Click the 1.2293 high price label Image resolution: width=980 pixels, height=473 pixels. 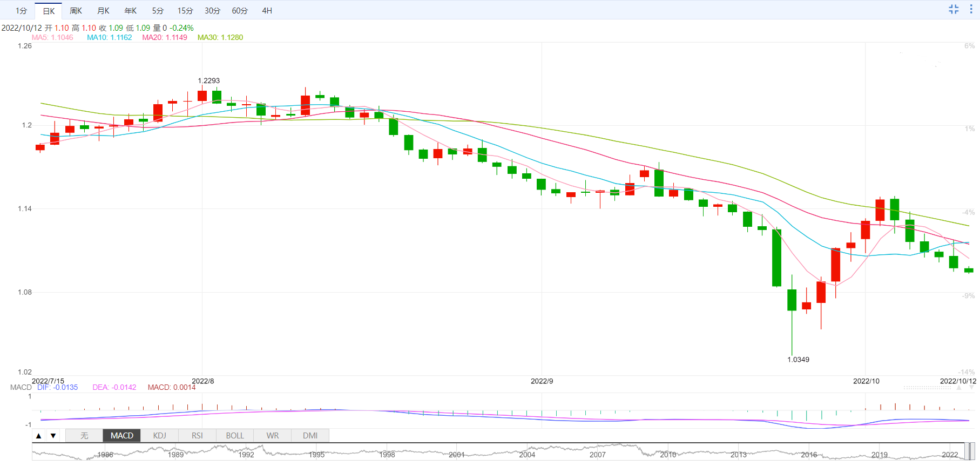tap(209, 80)
